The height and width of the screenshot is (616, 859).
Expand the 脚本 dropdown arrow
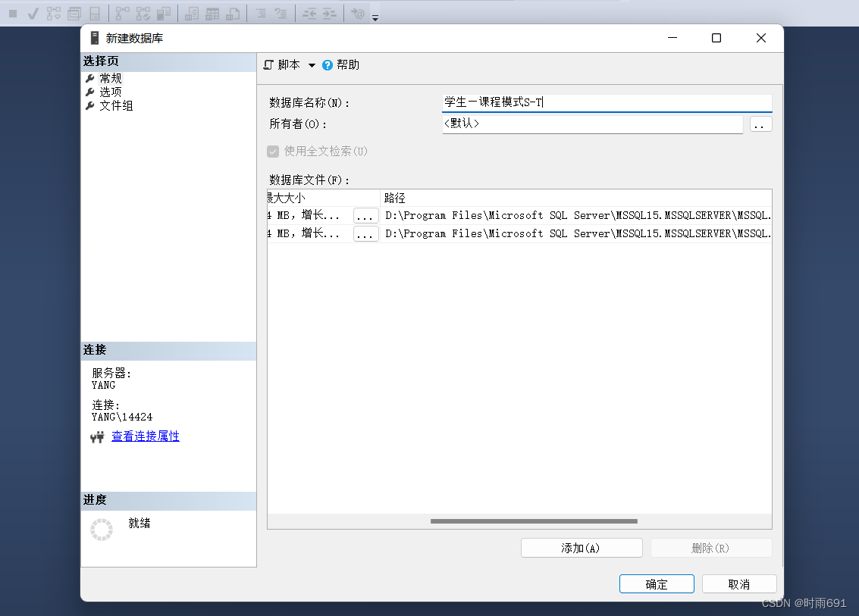click(x=312, y=65)
